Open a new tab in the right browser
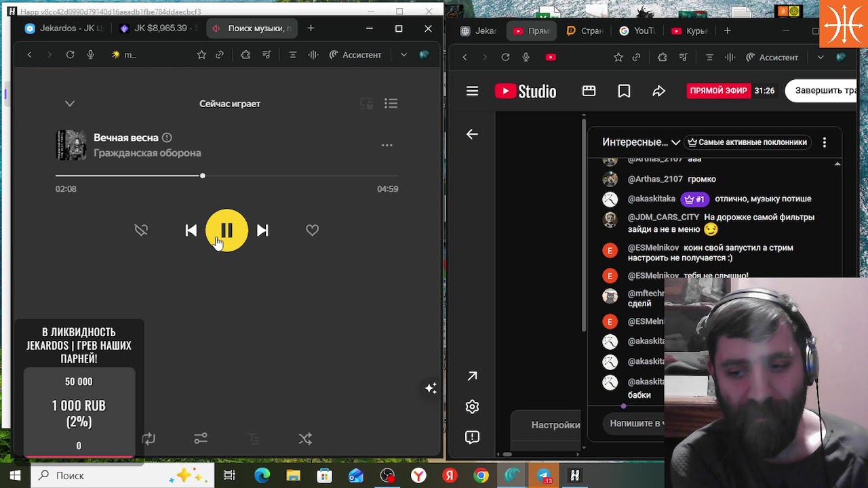The width and height of the screenshot is (868, 488). (x=727, y=30)
